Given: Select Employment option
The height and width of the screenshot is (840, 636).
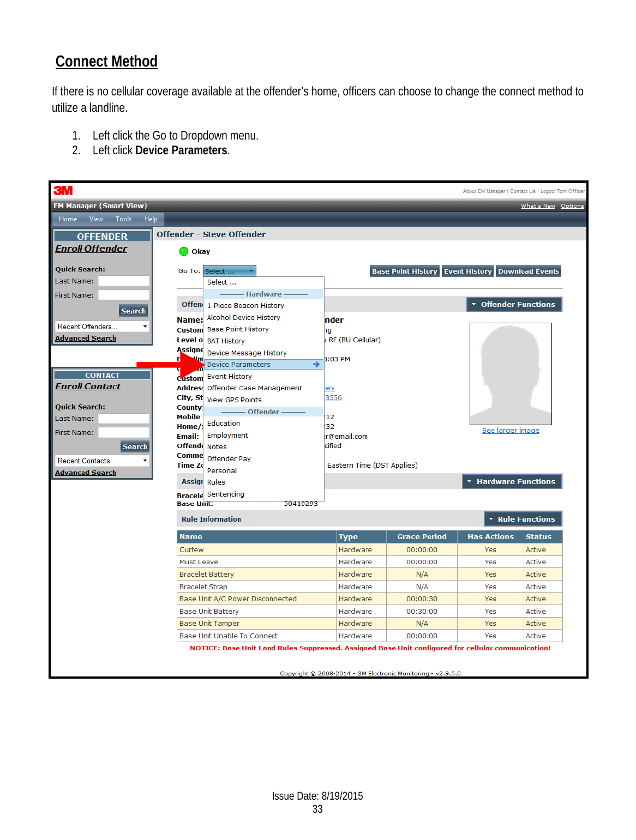Looking at the screenshot, I should click(263, 435).
